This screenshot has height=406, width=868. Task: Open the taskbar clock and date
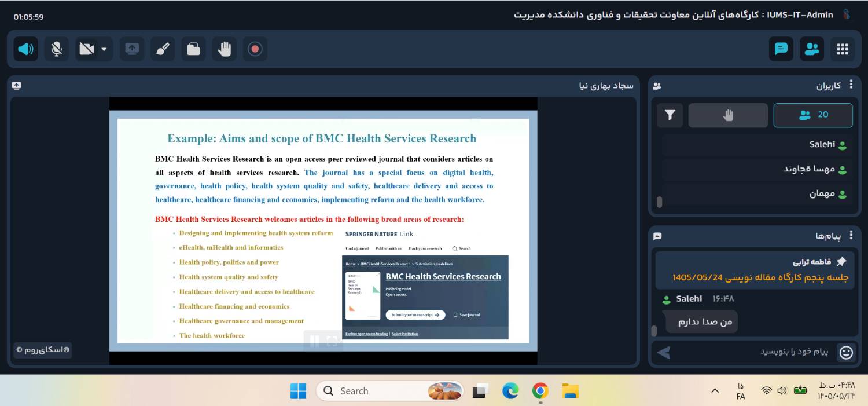tap(836, 391)
